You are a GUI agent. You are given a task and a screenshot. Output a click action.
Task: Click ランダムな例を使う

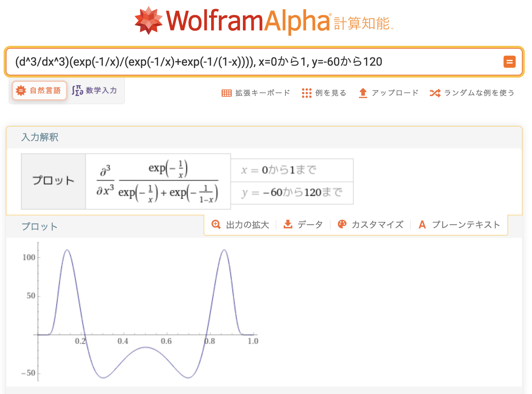pyautogui.click(x=472, y=93)
